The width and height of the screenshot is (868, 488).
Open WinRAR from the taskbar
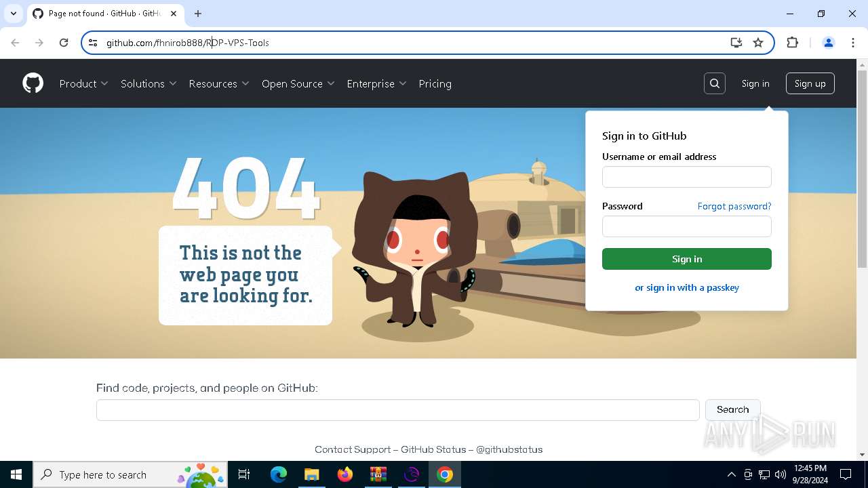click(x=378, y=474)
